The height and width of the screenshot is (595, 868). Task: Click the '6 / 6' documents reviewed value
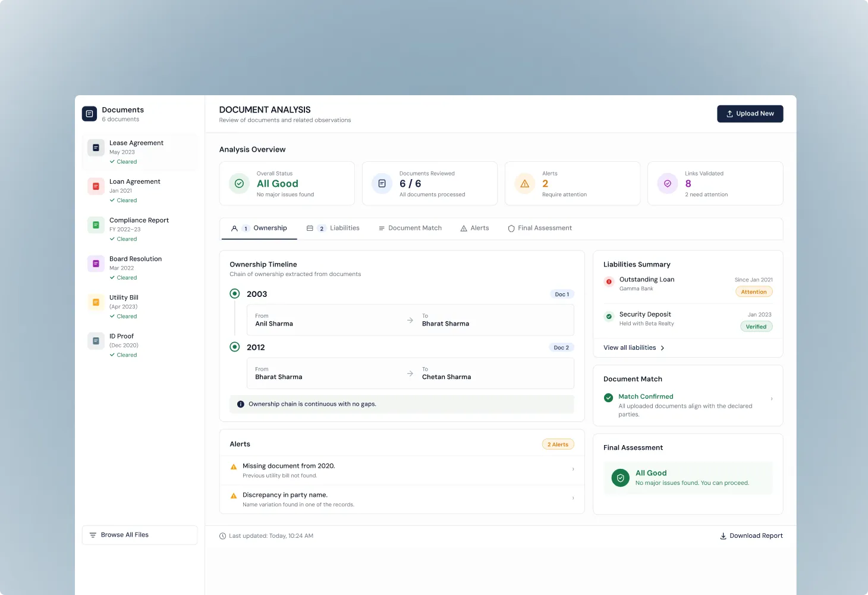coord(410,184)
